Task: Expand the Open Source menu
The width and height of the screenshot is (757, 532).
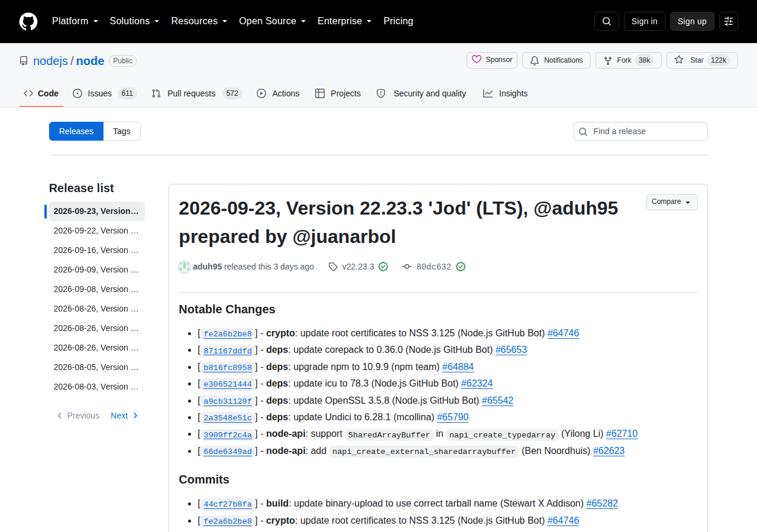Action: [x=273, y=21]
